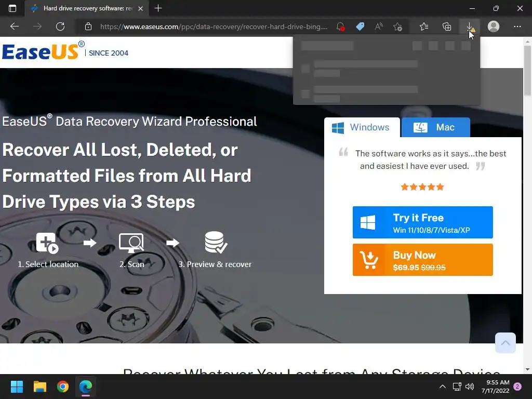Click the five-star rating

[422, 187]
